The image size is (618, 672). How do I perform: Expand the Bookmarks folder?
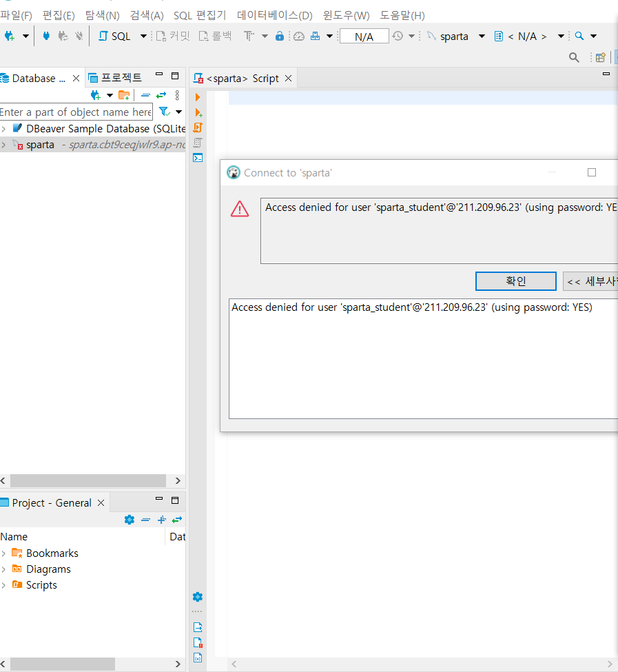pos(3,553)
